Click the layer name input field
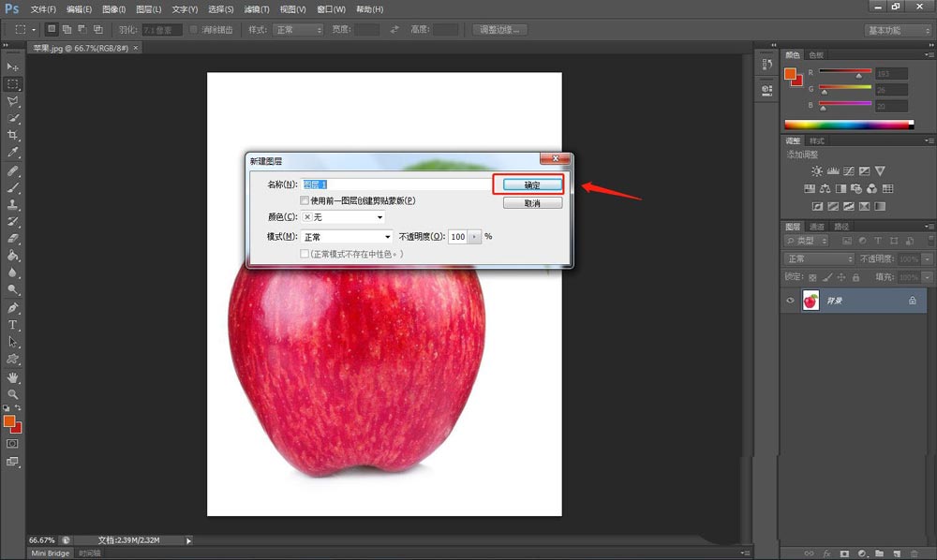 pos(396,184)
